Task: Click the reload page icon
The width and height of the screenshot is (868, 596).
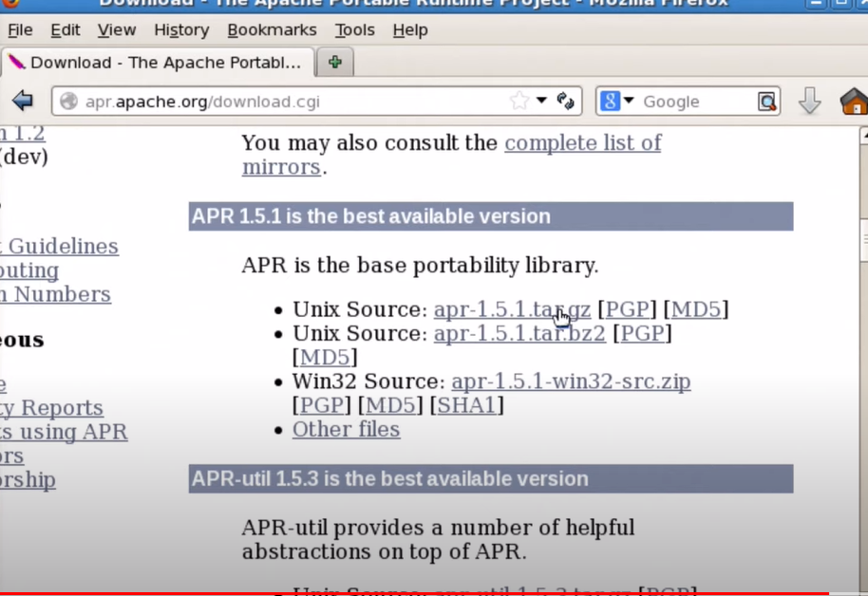Action: click(x=566, y=101)
